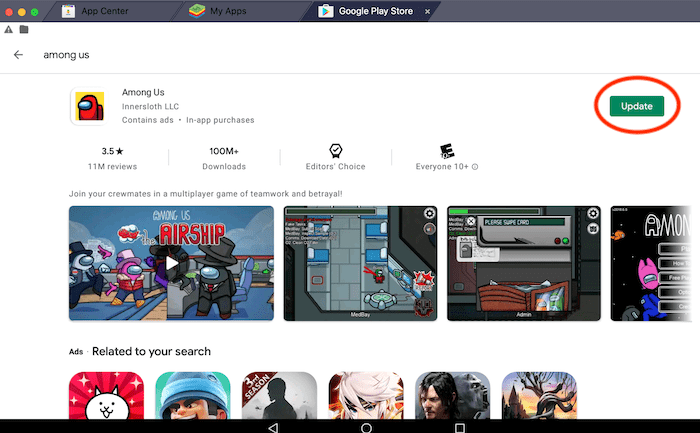This screenshot has height=433, width=700.
Task: Click the 'In-app purchases' label
Action: tap(220, 120)
